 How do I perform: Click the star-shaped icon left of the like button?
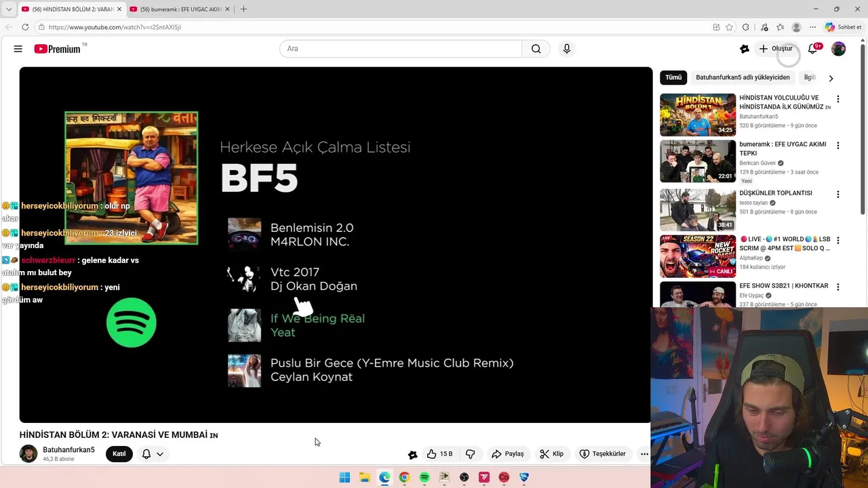(412, 455)
